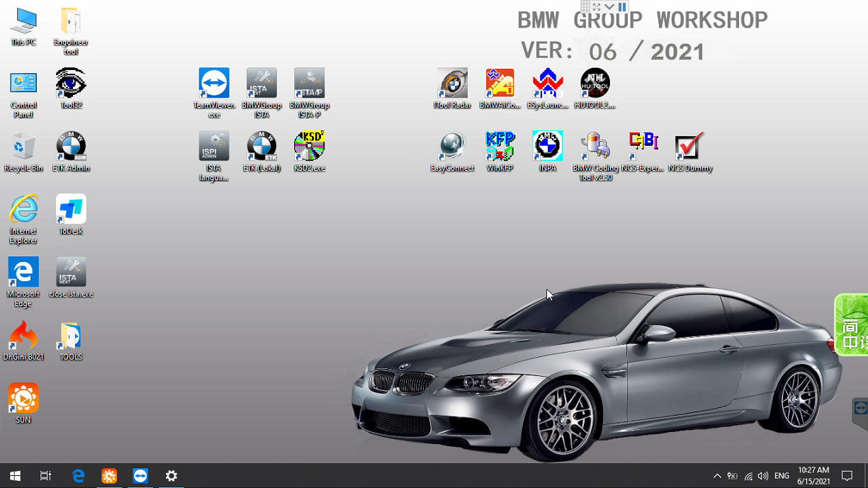Open the Windows Start menu
This screenshot has height=488, width=868.
pyautogui.click(x=15, y=476)
